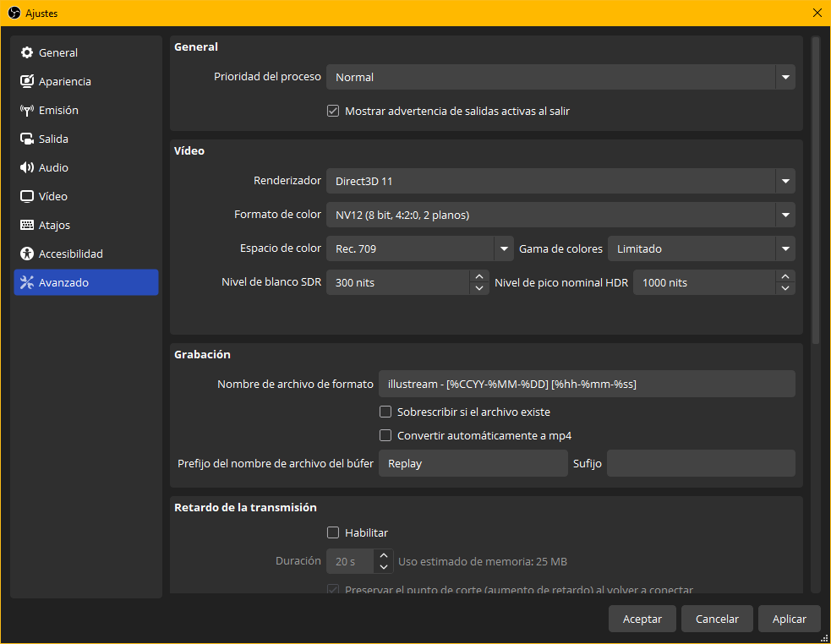Open Audio settings via the speaker icon
Screen dimensions: 831x644
coord(26,167)
